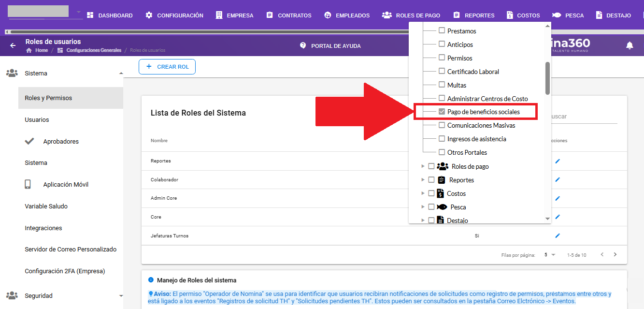Expand the Reportes tree node
This screenshot has height=309, width=644.
423,180
